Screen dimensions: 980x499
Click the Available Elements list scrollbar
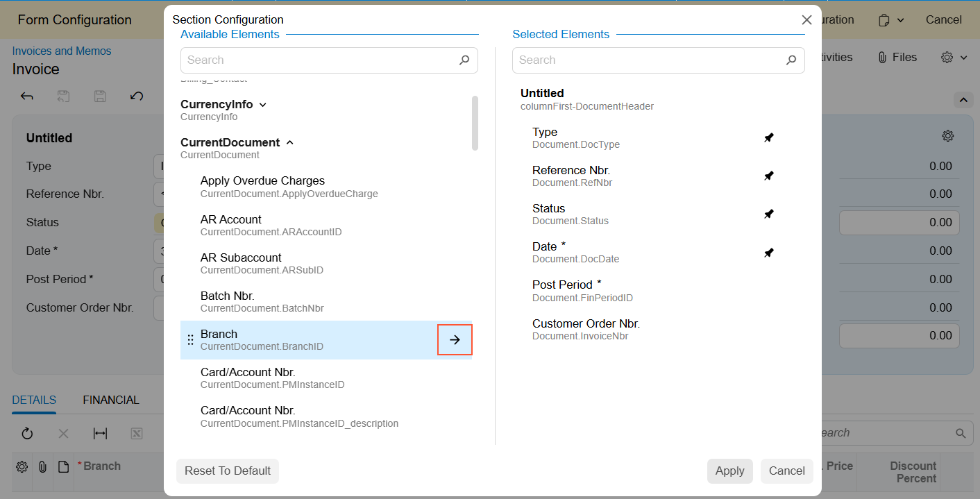click(x=475, y=123)
